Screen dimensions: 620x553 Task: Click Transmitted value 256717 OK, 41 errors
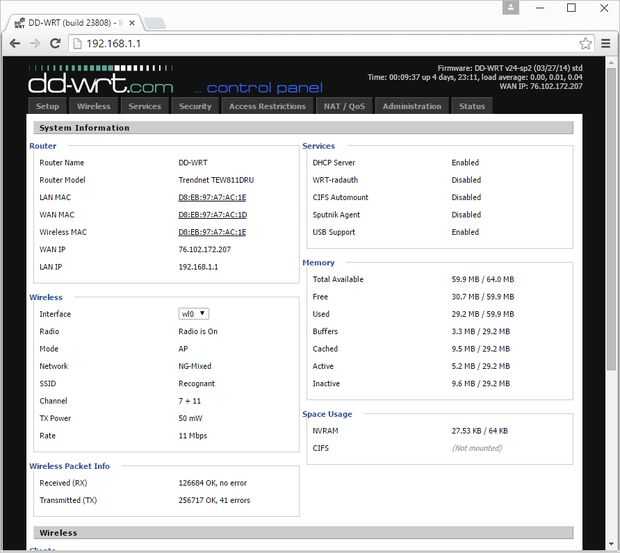coord(214,500)
